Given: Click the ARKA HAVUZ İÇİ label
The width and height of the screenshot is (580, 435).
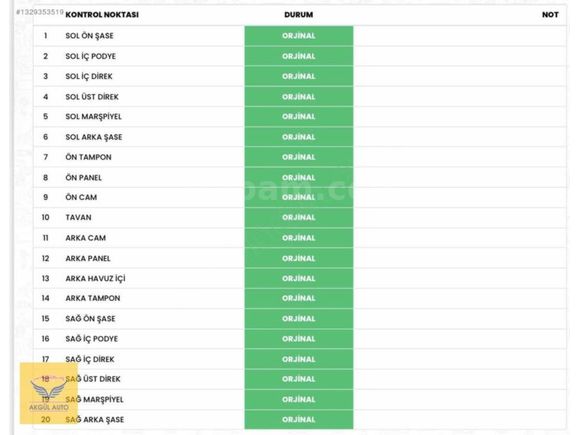Looking at the screenshot, I should (x=95, y=278).
